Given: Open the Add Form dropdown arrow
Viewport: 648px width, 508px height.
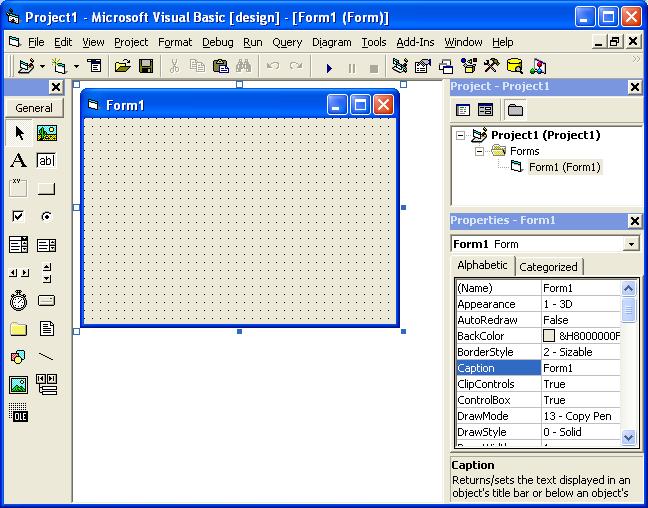Looking at the screenshot, I should coord(76,66).
